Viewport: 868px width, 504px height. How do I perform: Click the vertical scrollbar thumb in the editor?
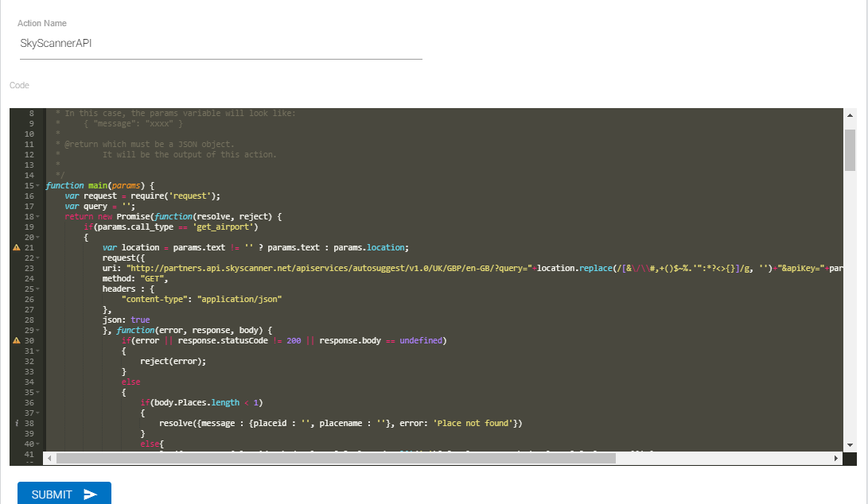[x=850, y=149]
